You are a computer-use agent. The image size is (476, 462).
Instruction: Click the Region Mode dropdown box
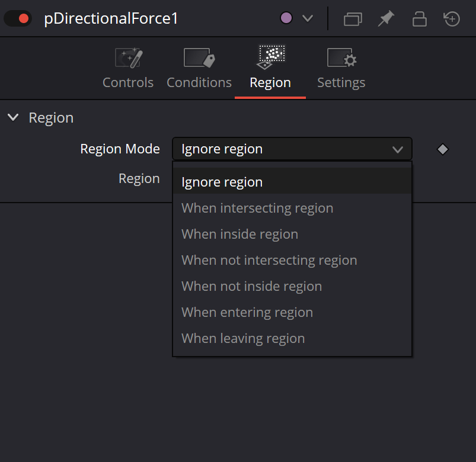tap(292, 149)
